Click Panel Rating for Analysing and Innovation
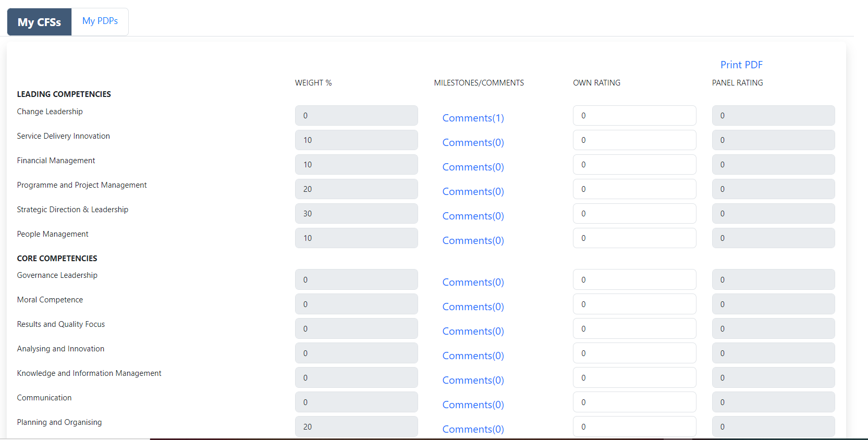The height and width of the screenshot is (440, 868). [773, 353]
